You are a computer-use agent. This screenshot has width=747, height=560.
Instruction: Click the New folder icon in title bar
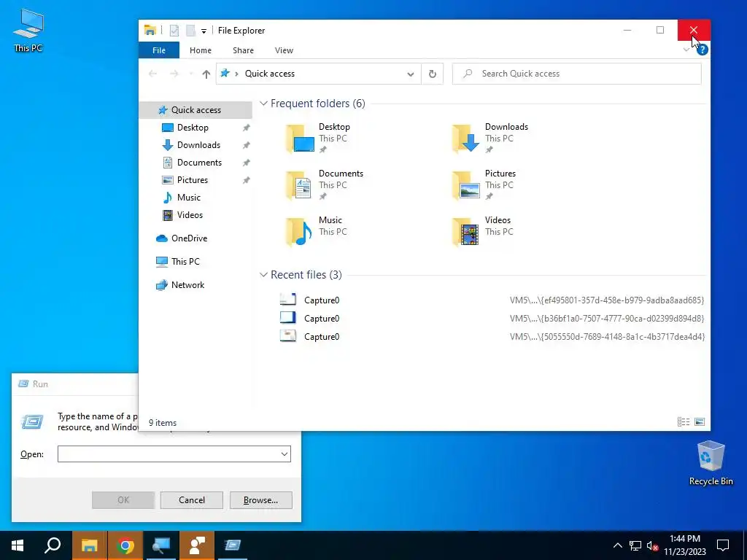(x=190, y=31)
